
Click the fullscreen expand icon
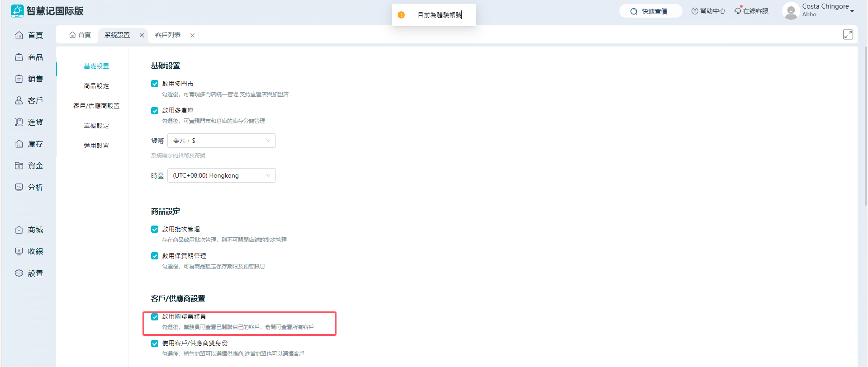[x=848, y=35]
